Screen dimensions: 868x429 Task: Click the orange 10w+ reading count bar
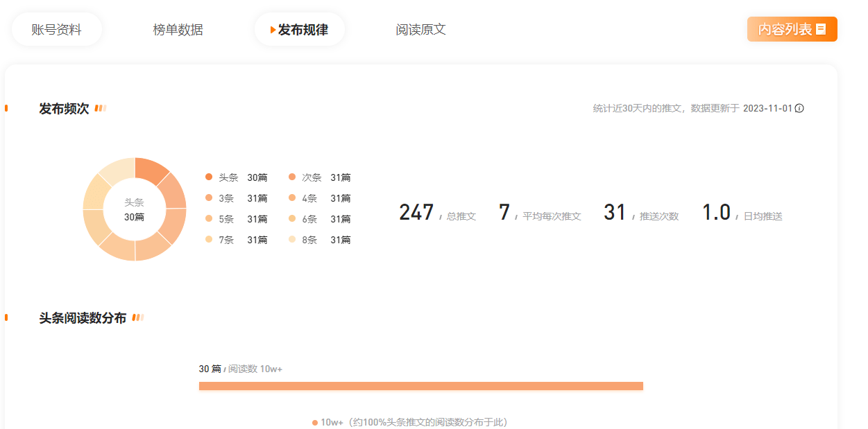(420, 386)
